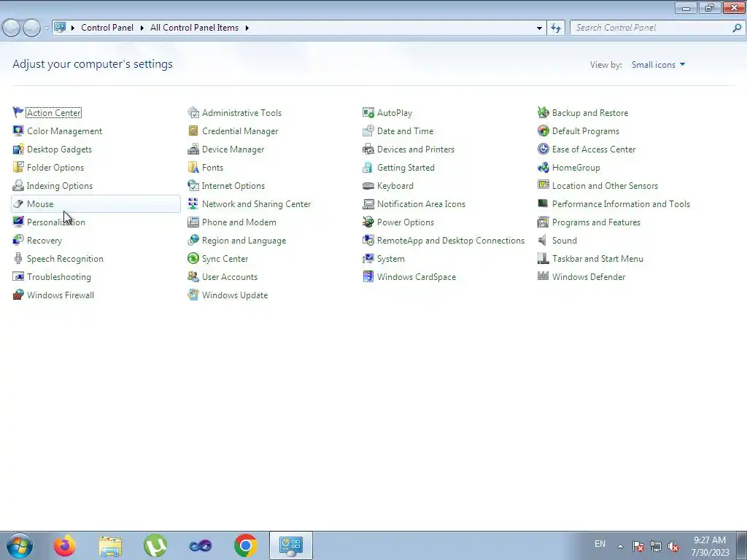The height and width of the screenshot is (560, 747).
Task: Open Performance Information and Tools link
Action: tap(621, 204)
